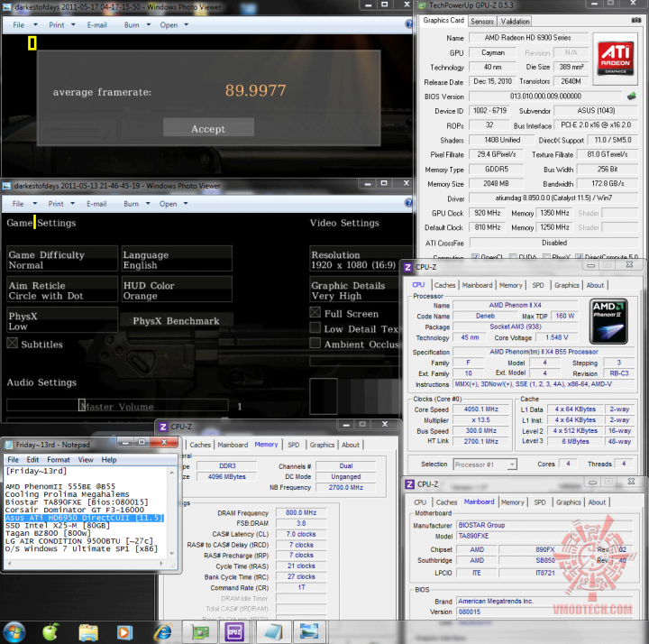Open Windows Explorer folder from taskbar
This screenshot has width=649, height=644.
[88, 632]
